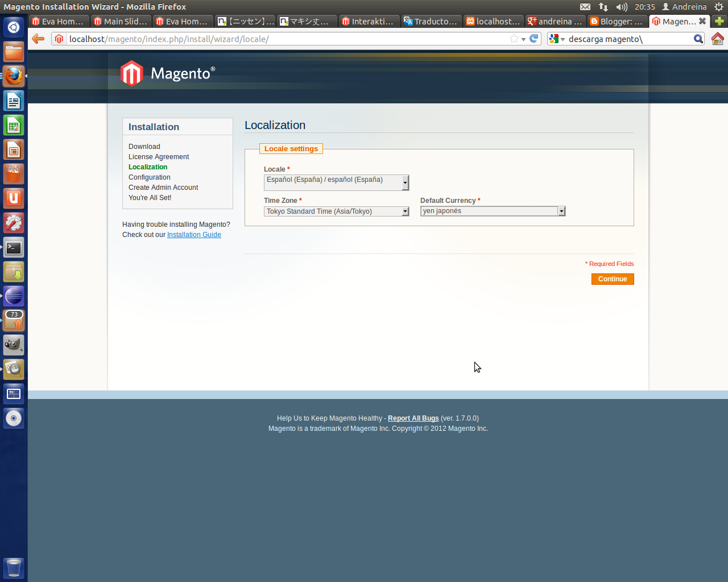
Task: Open Firefox from the Ubuntu launcher
Action: click(x=14, y=76)
